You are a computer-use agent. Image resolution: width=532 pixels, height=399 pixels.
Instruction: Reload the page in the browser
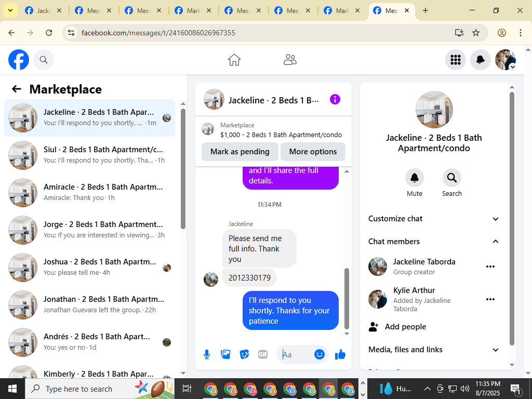point(49,33)
